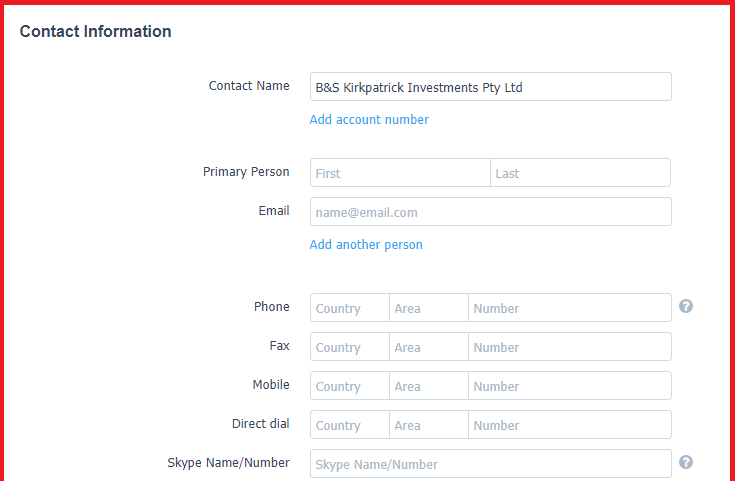Click the Direct dial Number field
This screenshot has width=738, height=481.
[570, 425]
